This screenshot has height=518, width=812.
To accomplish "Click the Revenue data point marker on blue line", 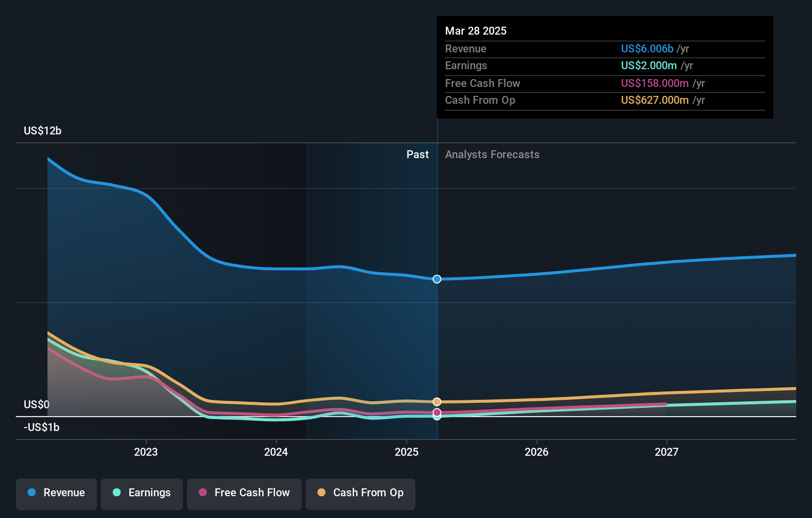I will tap(437, 279).
